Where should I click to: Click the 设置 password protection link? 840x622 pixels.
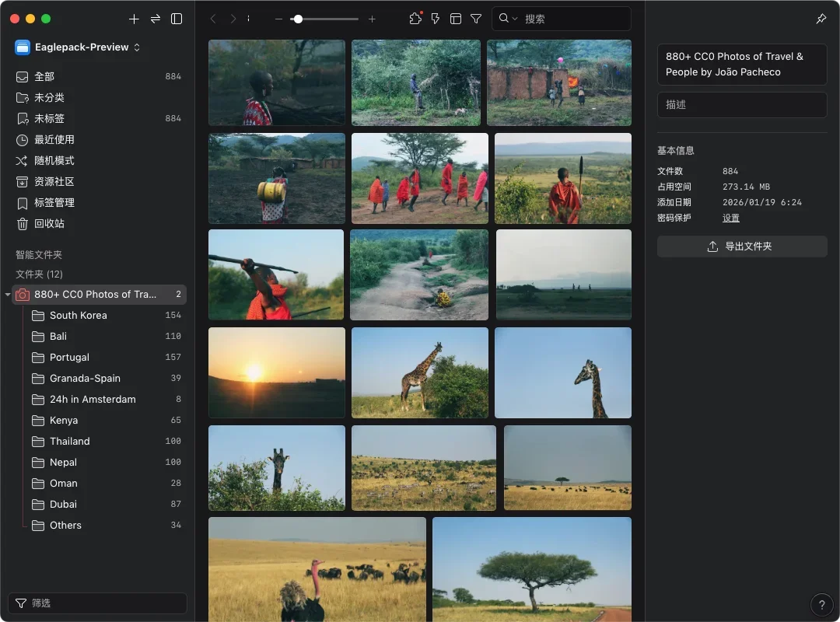(731, 218)
